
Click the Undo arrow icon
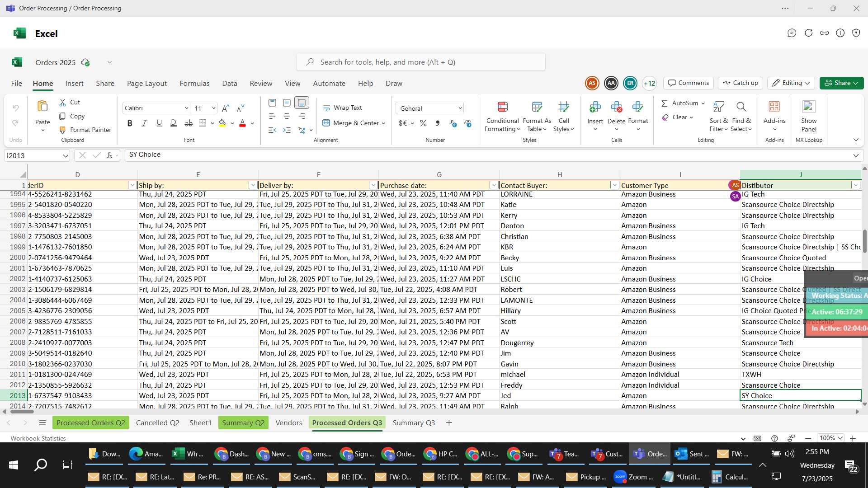pyautogui.click(x=16, y=108)
